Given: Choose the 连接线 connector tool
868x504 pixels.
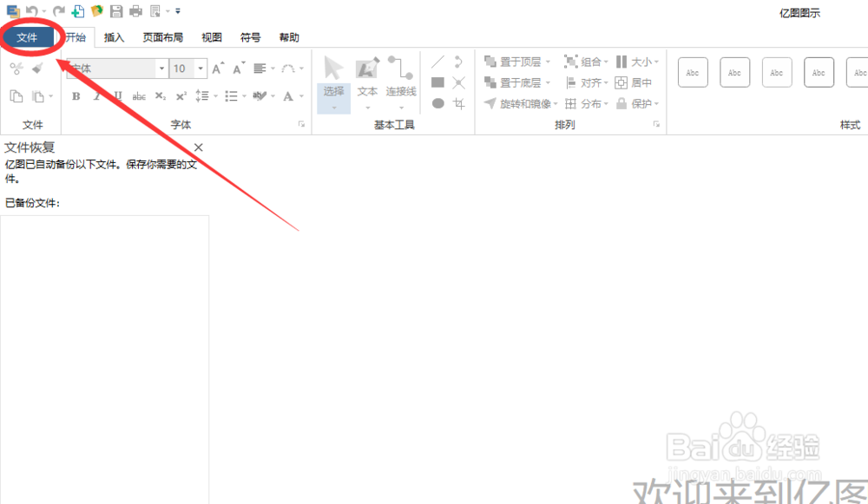Looking at the screenshot, I should pos(401,83).
